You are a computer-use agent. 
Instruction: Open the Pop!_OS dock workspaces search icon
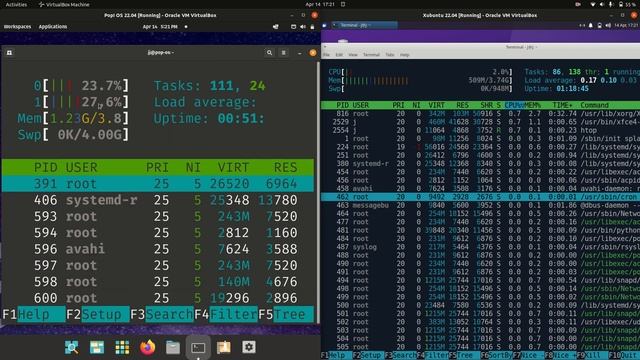point(72,347)
